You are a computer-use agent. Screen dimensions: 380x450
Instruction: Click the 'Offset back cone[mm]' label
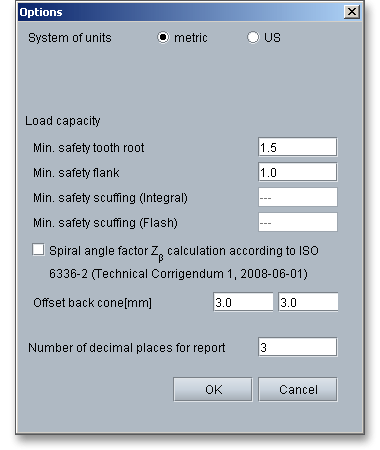[x=92, y=303]
